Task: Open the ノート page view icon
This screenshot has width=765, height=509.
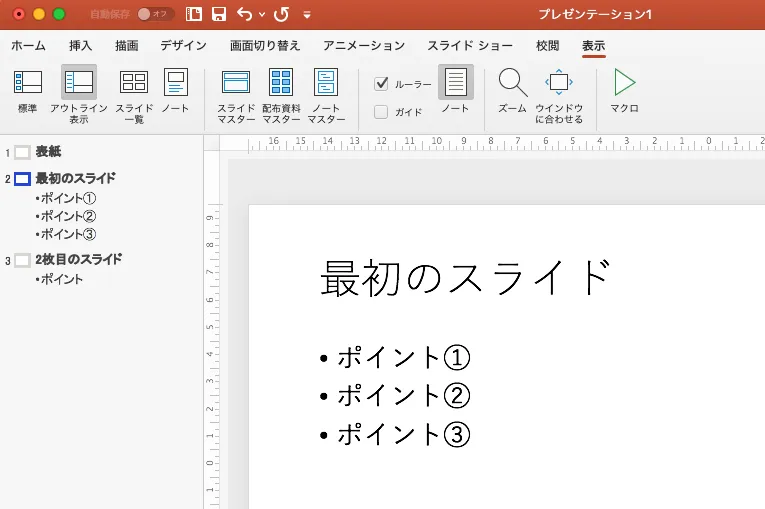Action: point(176,91)
